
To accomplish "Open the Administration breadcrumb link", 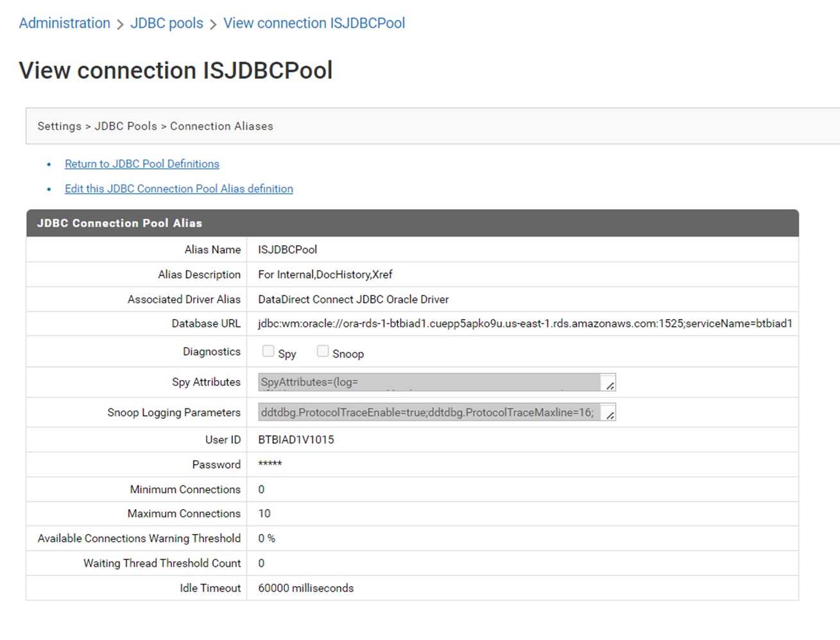I will [x=64, y=23].
